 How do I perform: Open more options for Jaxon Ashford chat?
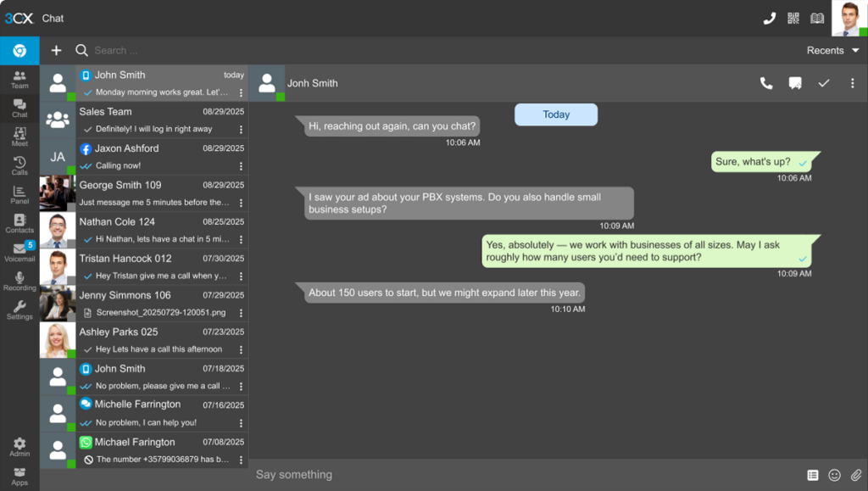click(241, 166)
